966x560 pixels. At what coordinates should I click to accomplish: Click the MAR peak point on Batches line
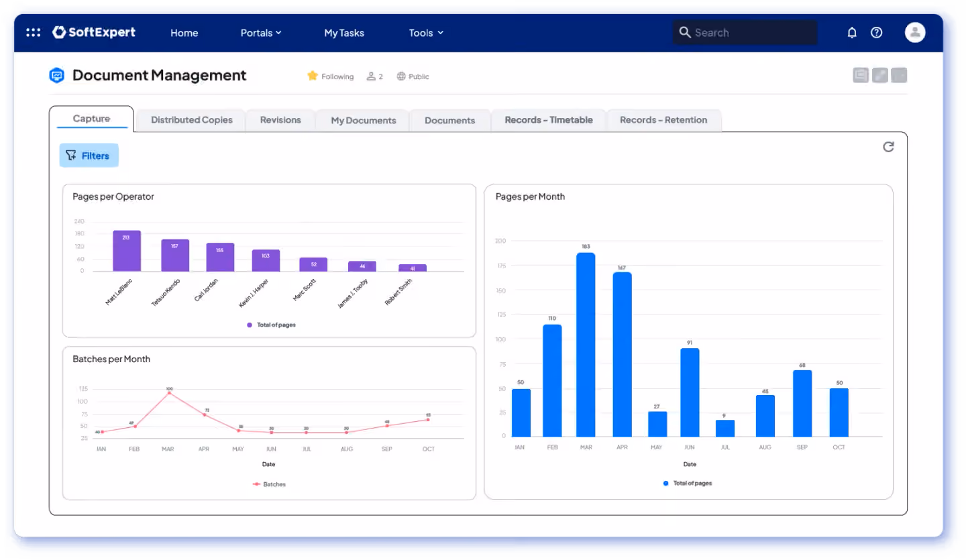click(169, 393)
